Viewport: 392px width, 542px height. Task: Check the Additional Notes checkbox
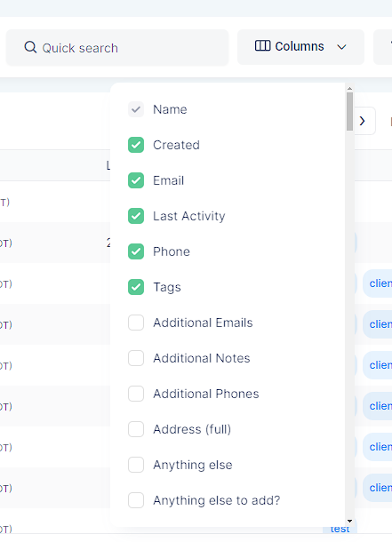(136, 358)
